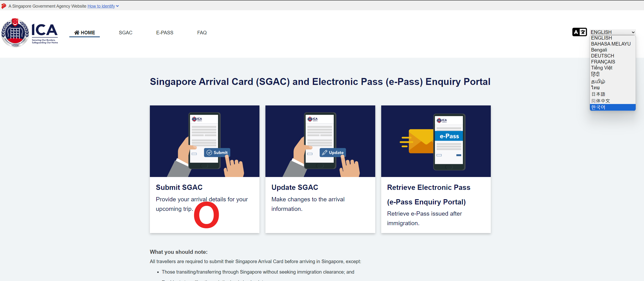This screenshot has height=281, width=644.
Task: Click the Singapore lion head government icon
Action: pos(4,6)
